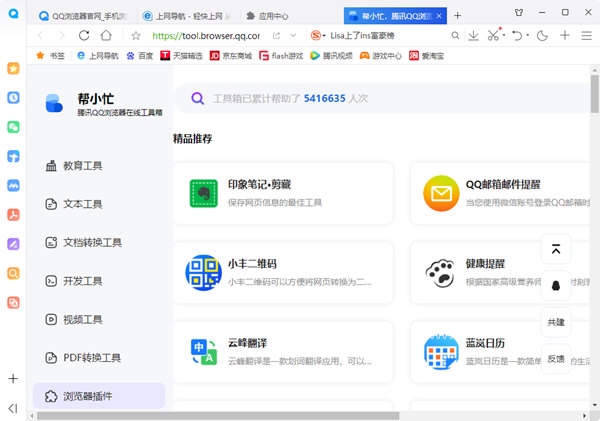Click the 反馈 feedback button
The image size is (600, 421).
point(556,358)
